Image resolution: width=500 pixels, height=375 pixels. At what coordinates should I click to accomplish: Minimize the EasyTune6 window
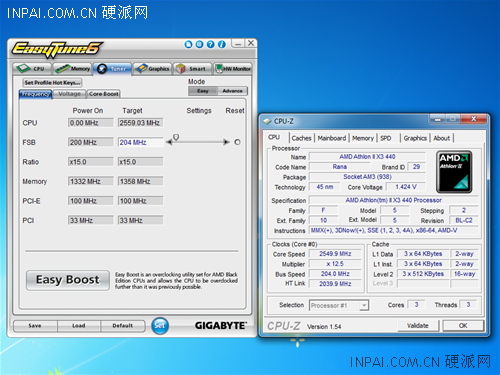(238, 43)
